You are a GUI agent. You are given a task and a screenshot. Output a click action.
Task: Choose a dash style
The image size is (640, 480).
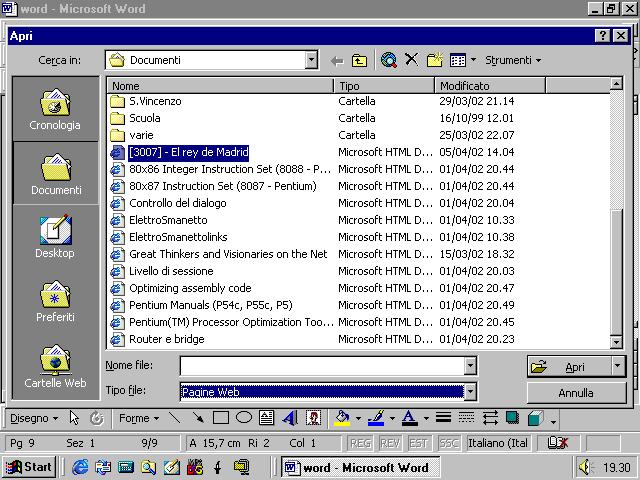coord(466,418)
